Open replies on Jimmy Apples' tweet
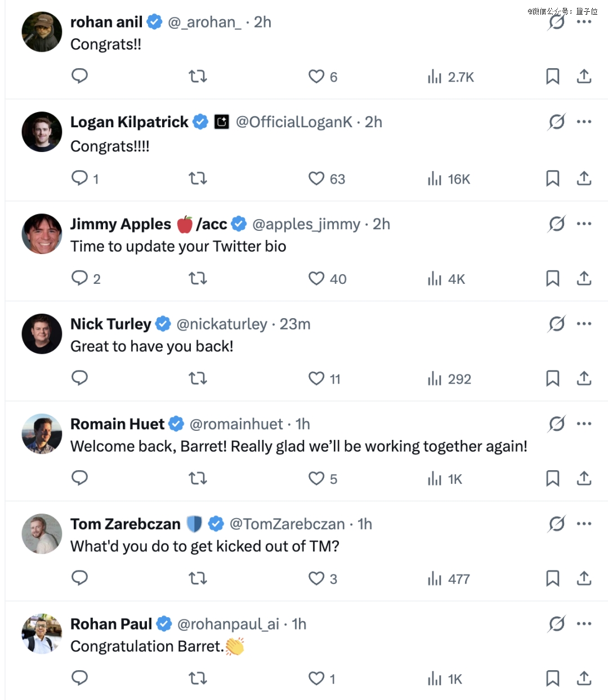Viewport: 608px width, 700px height. 79,278
